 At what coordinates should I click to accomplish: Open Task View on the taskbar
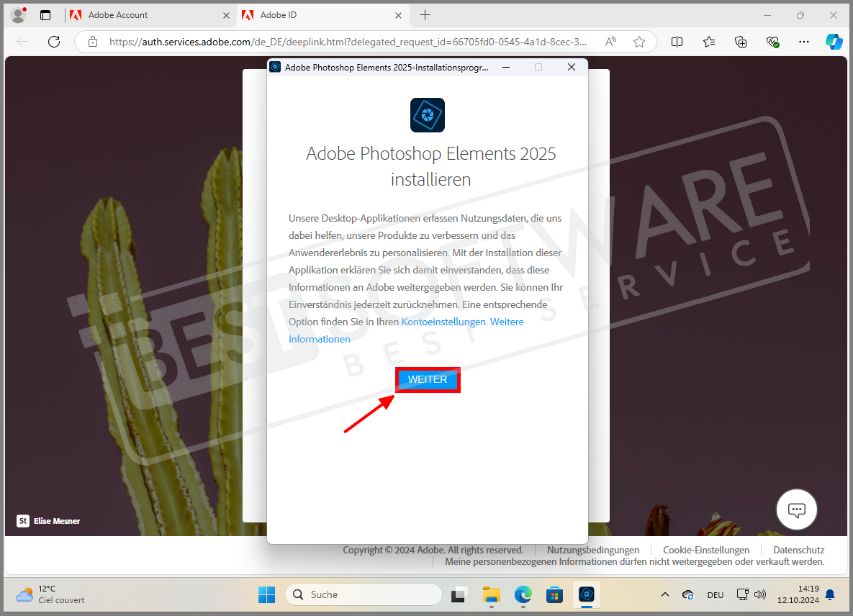pyautogui.click(x=459, y=595)
